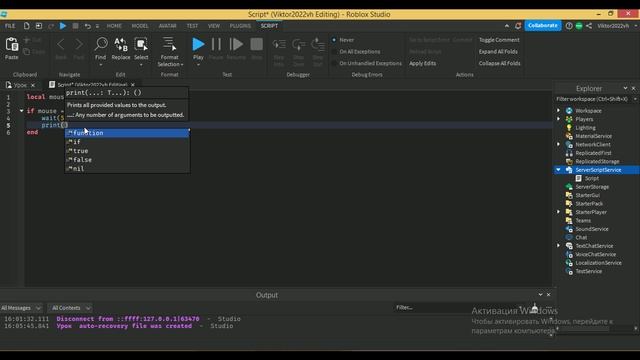The height and width of the screenshot is (360, 640).
Task: Switch to the VIEW ribbon tab
Action: (x=214, y=26)
